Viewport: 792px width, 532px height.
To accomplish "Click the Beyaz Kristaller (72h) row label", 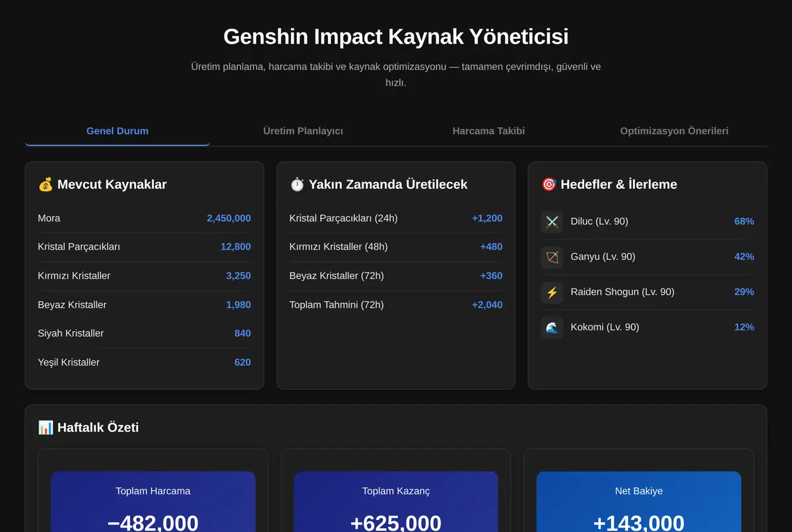I will [x=337, y=276].
